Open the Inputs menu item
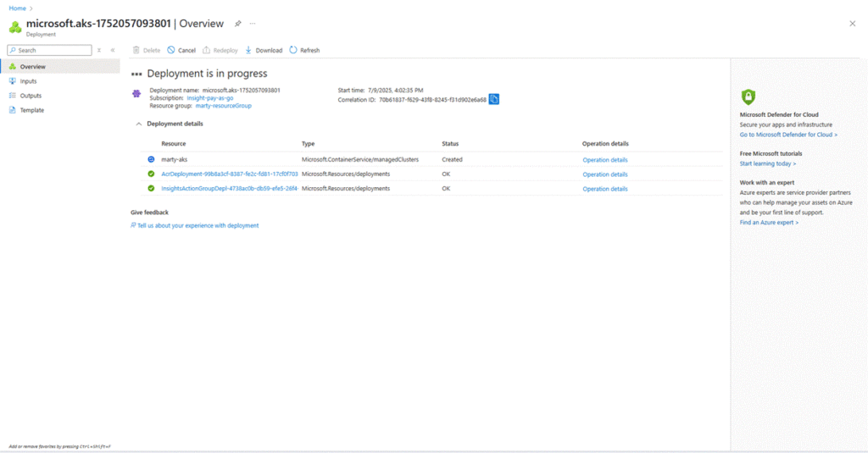The width and height of the screenshot is (868, 453). click(28, 81)
